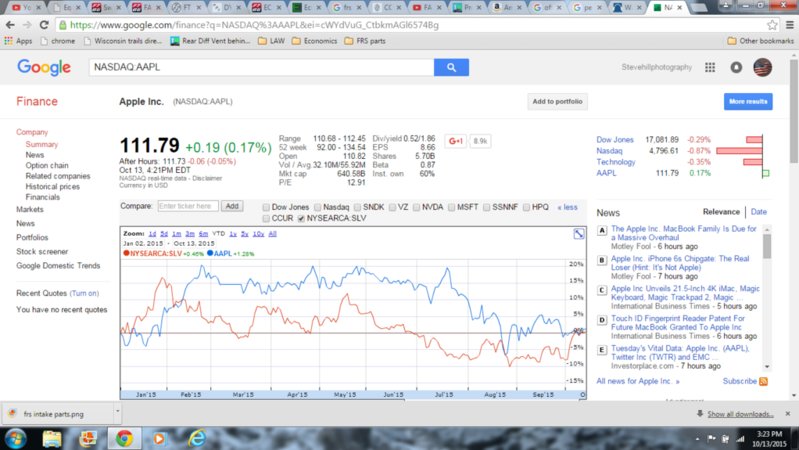Open media player taskbar icon

click(x=159, y=438)
